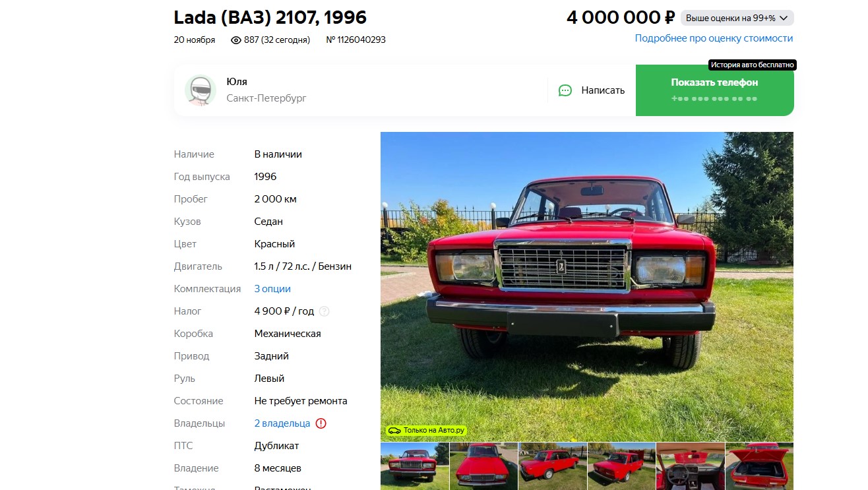868x490 pixels.
Task: Click the views eye icon
Action: [x=236, y=40]
